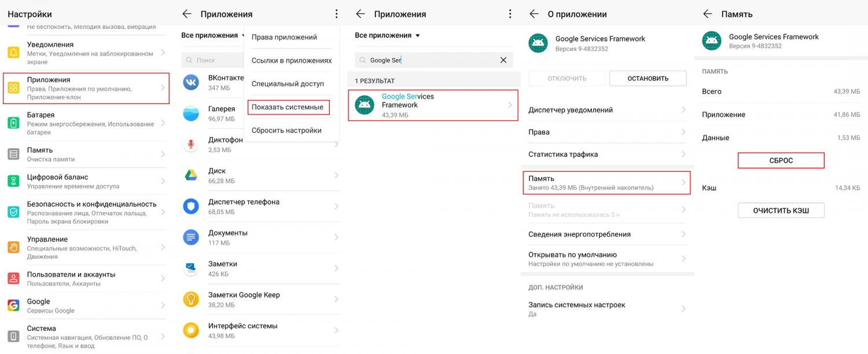Tap the Google Services Framework android icon in results
The image size is (868, 354).
point(364,105)
